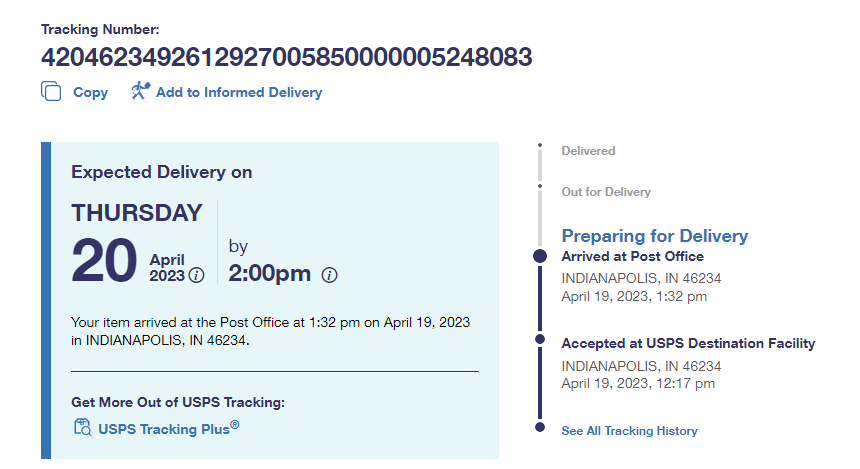
Task: Select the Preparing for Delivery status heading
Action: (654, 236)
